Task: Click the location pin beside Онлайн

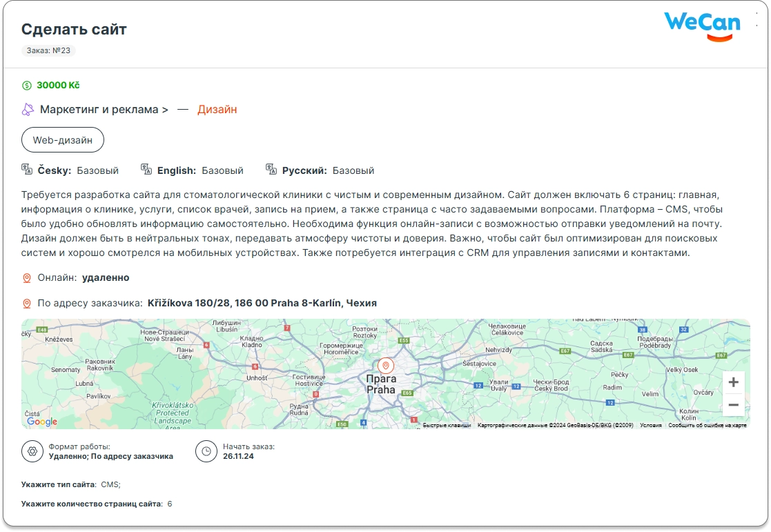Action: pyautogui.click(x=27, y=278)
